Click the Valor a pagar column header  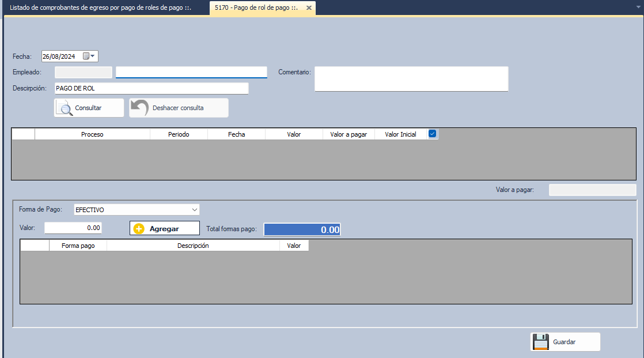[348, 134]
